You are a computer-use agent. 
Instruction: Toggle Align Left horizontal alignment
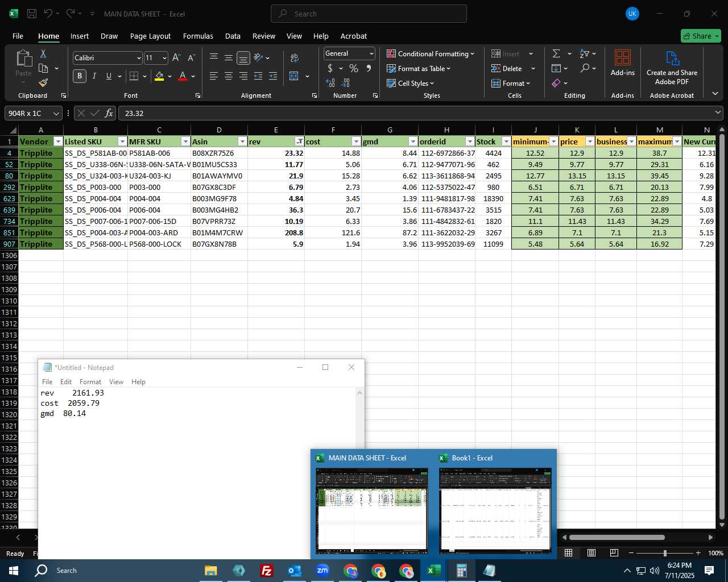tap(214, 76)
